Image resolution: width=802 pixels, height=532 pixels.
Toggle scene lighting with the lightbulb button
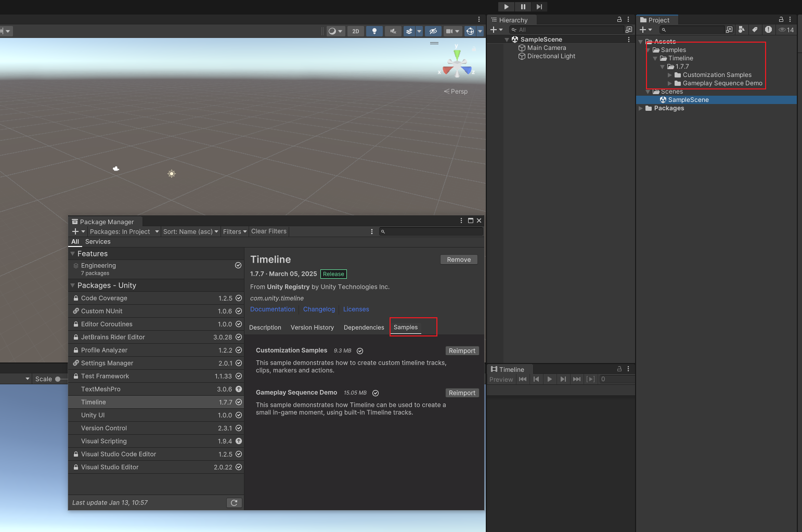tap(374, 31)
